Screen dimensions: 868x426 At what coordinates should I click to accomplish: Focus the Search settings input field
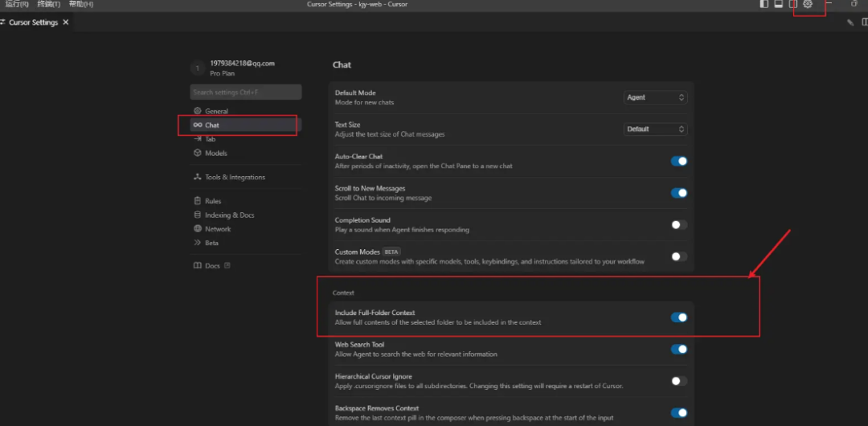[246, 92]
